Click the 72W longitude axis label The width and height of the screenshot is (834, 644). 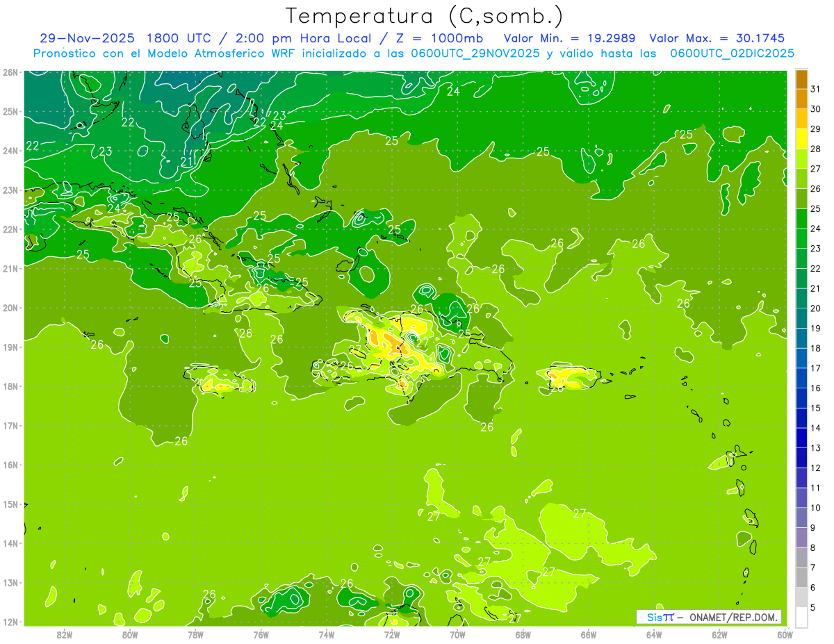(392, 634)
